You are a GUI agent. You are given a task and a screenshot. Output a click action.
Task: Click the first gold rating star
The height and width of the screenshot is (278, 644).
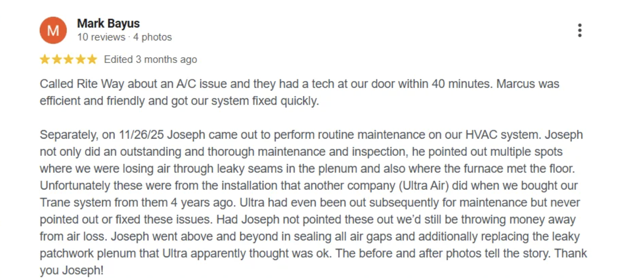coord(45,60)
